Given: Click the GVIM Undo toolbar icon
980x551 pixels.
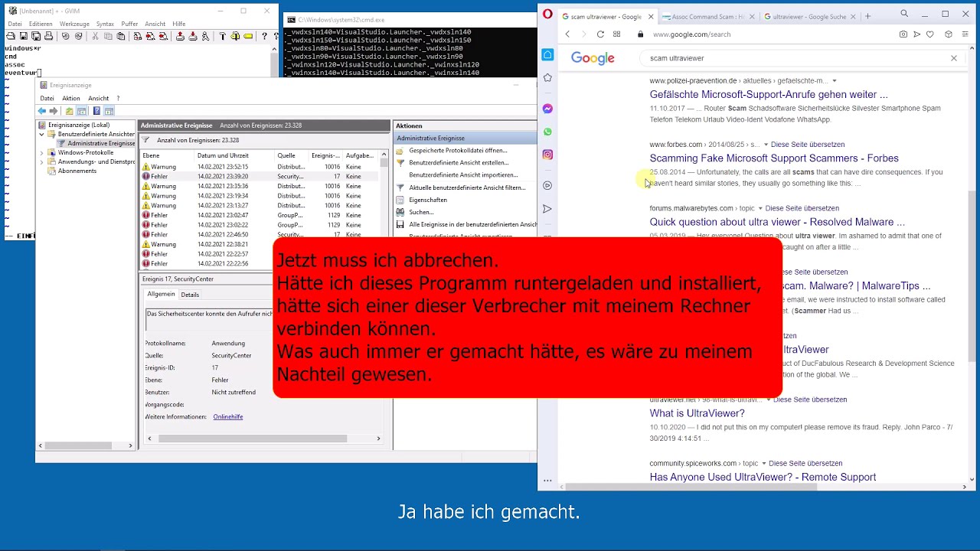Looking at the screenshot, I should click(65, 36).
